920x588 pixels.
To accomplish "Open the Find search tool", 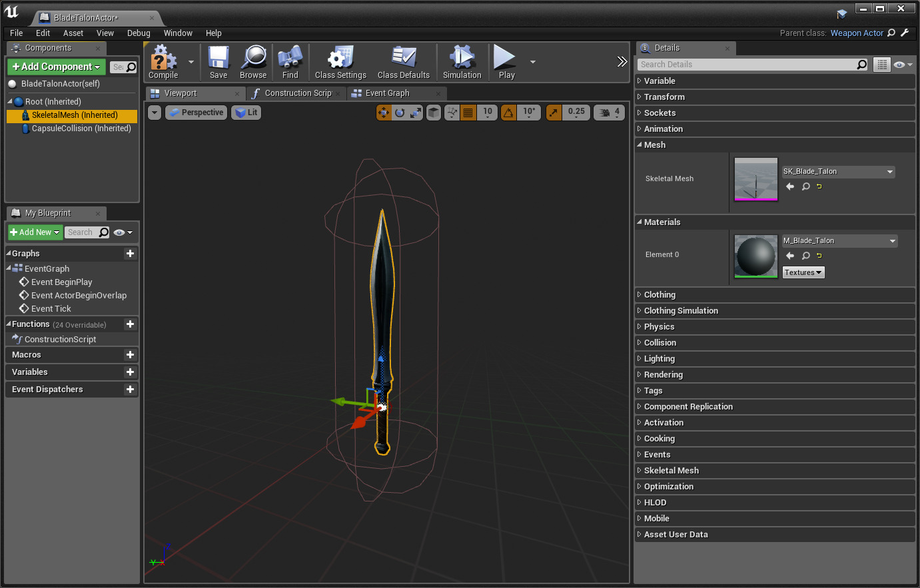I will (x=290, y=59).
